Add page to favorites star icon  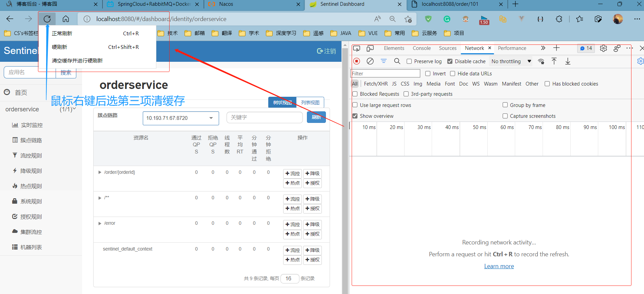[408, 19]
